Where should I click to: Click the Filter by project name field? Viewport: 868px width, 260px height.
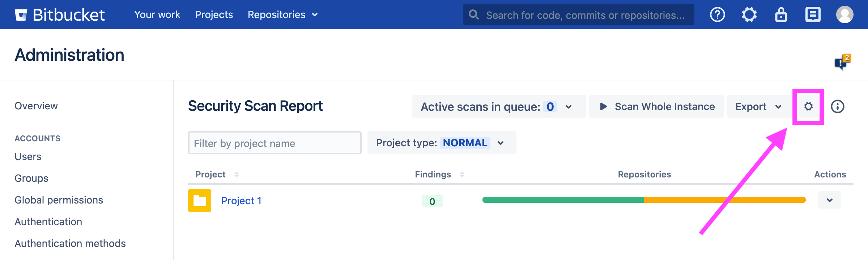coord(275,143)
